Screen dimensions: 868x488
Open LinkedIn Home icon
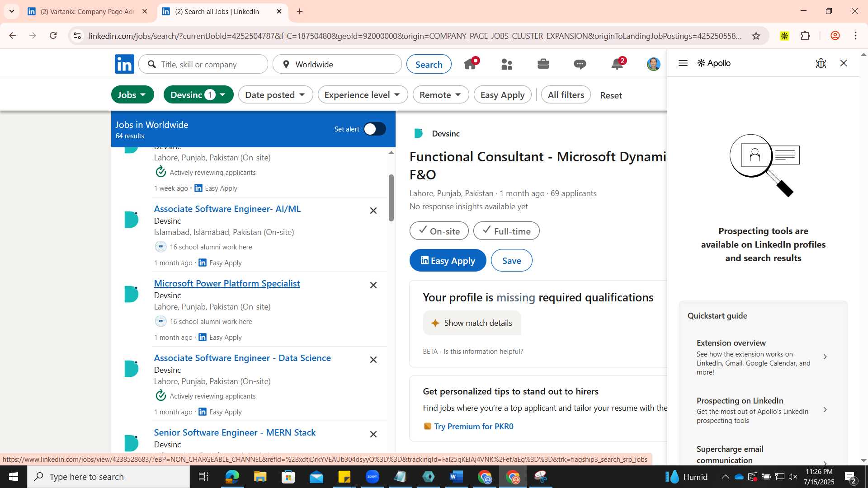coord(471,64)
